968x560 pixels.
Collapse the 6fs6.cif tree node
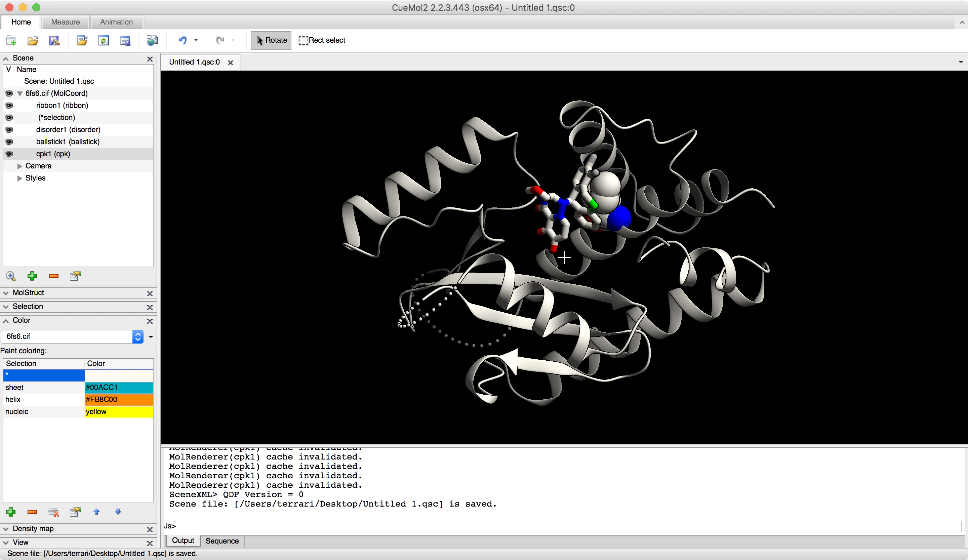point(19,93)
